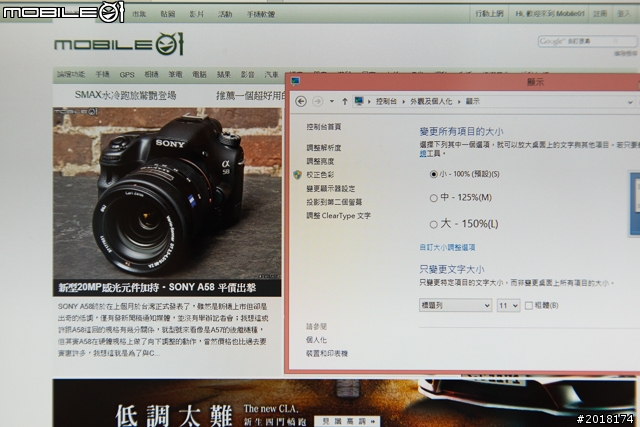Click 影片 in the top site menu
Screen dimensions: 640x427
pyautogui.click(x=196, y=14)
